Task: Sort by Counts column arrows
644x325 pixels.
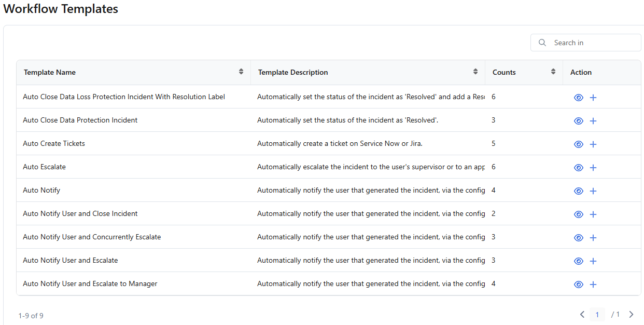Action: pyautogui.click(x=553, y=72)
